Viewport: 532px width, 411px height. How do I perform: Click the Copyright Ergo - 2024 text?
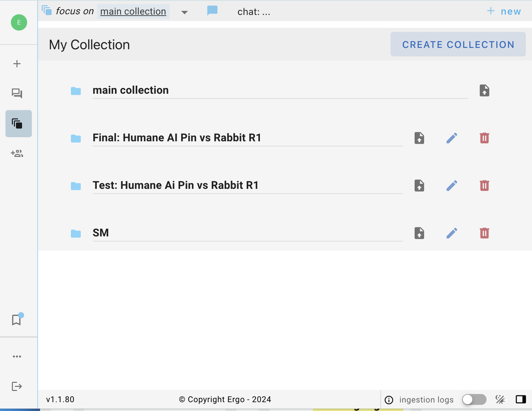(225, 399)
